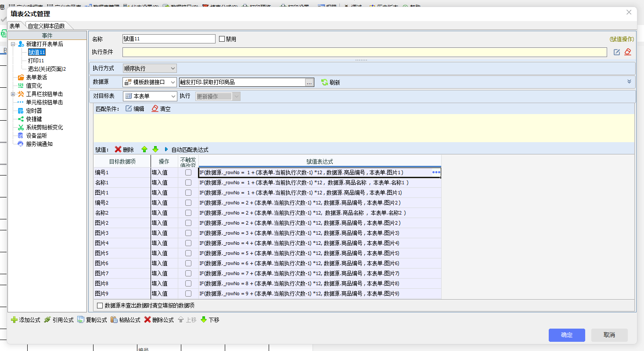644x351 pixels.
Task: Switch to the 自定义脚本函数 tab
Action: [x=46, y=26]
